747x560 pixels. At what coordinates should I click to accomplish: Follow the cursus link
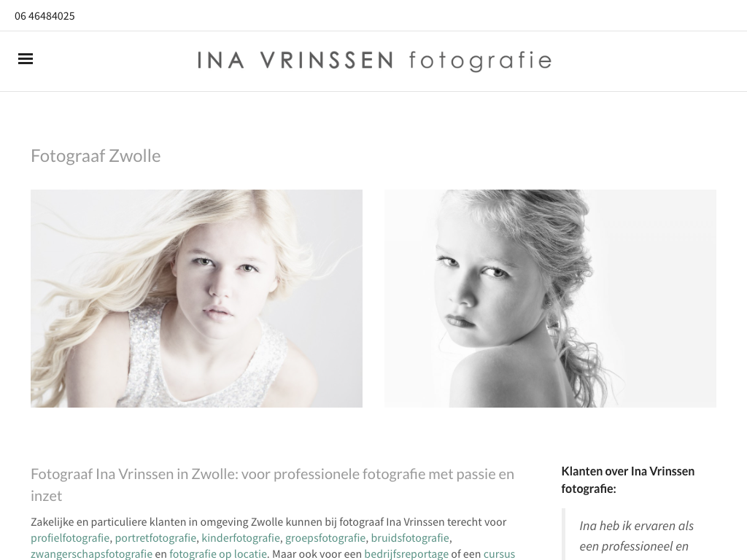(x=499, y=554)
